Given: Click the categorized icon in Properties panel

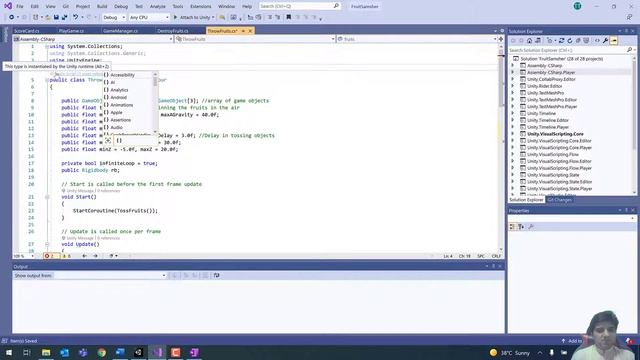Looking at the screenshot, I should pyautogui.click(x=512, y=227).
